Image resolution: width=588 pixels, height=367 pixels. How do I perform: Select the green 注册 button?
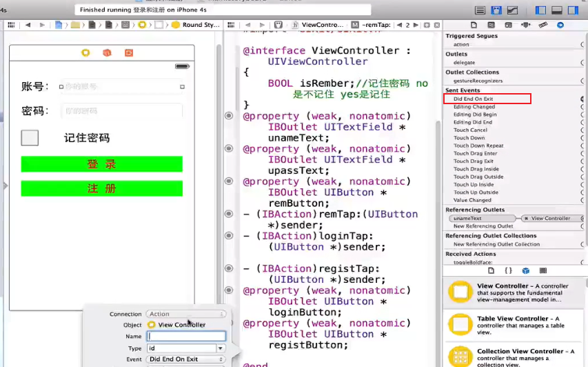point(101,188)
